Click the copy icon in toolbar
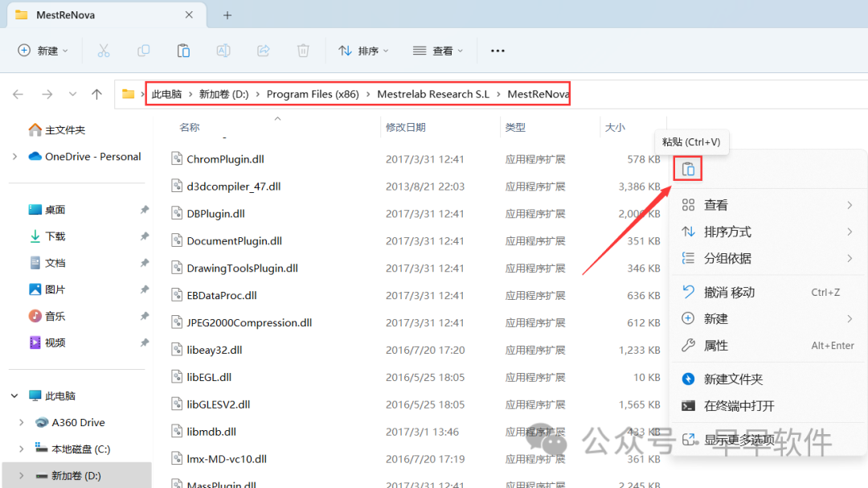Viewport: 868px width, 488px height. (x=143, y=51)
